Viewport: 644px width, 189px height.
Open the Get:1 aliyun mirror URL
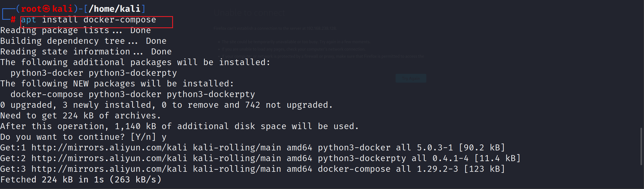109,148
